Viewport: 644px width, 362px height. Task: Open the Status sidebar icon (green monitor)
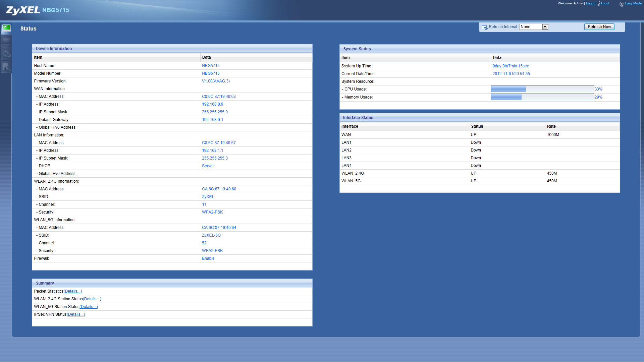6,28
